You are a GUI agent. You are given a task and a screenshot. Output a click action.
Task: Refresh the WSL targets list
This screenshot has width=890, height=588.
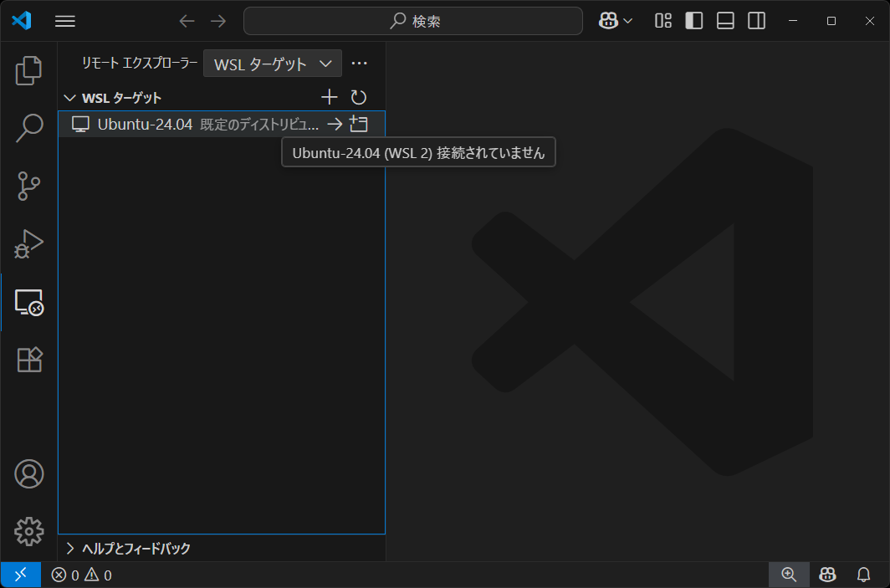pos(359,98)
